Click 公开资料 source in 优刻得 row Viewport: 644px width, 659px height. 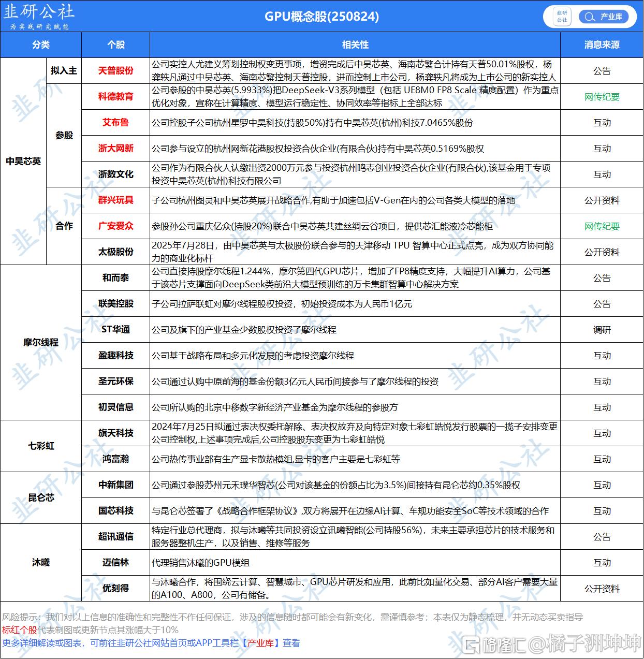pyautogui.click(x=602, y=589)
